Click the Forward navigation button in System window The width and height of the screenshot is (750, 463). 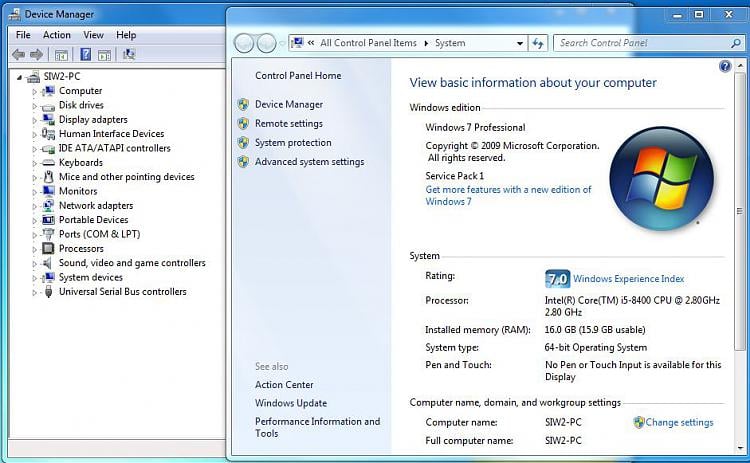click(x=266, y=44)
